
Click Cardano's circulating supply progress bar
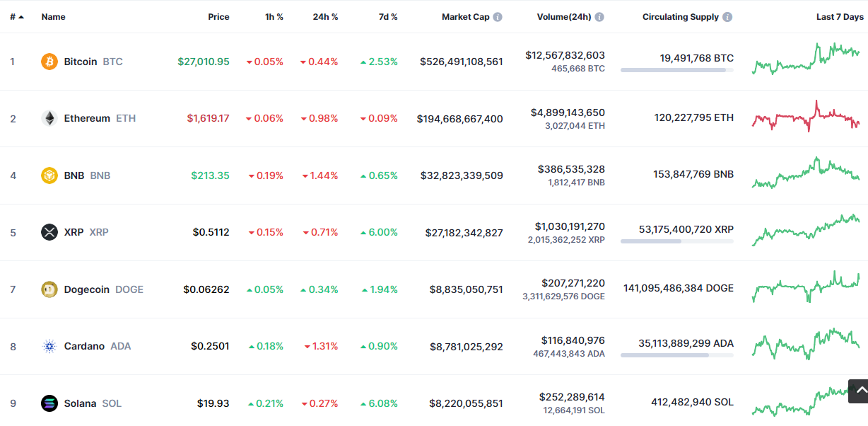pos(677,355)
